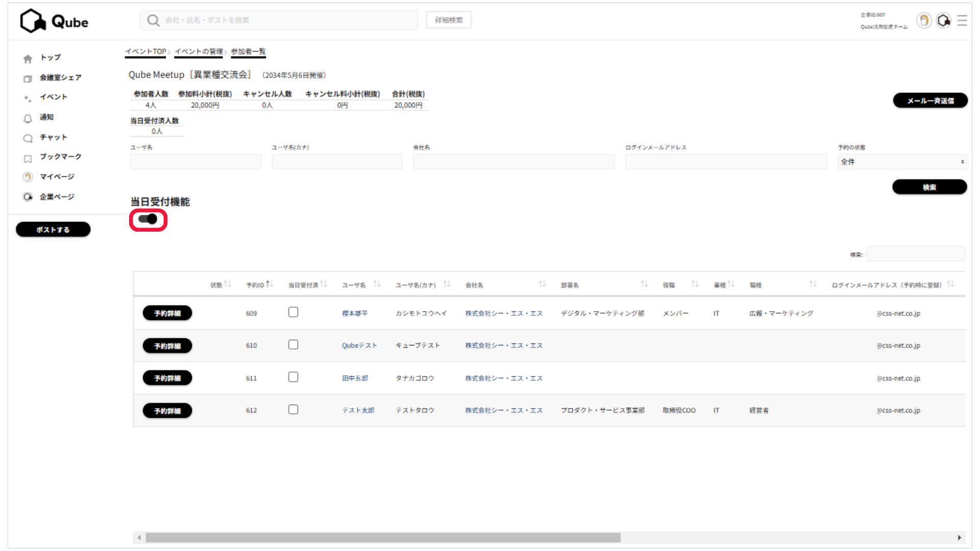Open the hamburger menu icon
The width and height of the screenshot is (980, 551).
pyautogui.click(x=962, y=20)
